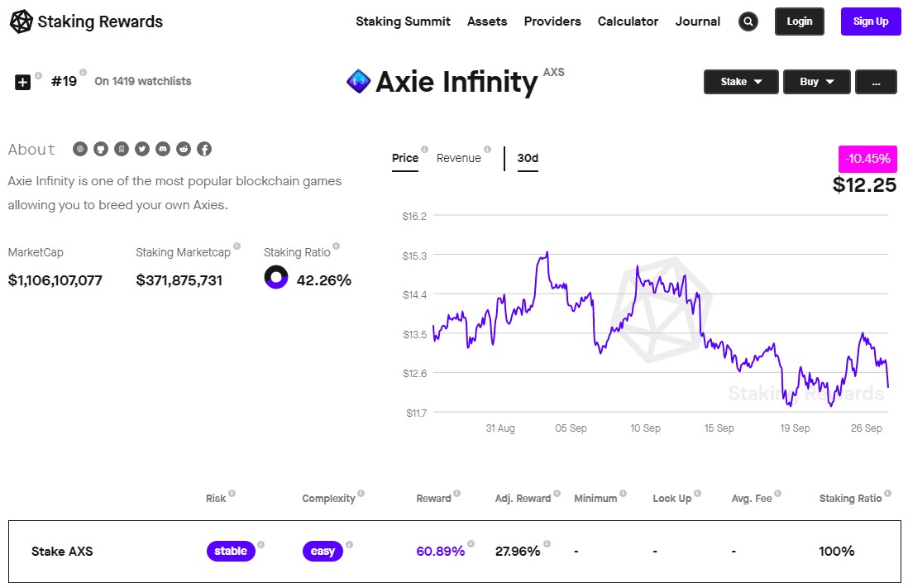Click the Staking Rewards site name text
The image size is (908, 588).
pos(100,22)
